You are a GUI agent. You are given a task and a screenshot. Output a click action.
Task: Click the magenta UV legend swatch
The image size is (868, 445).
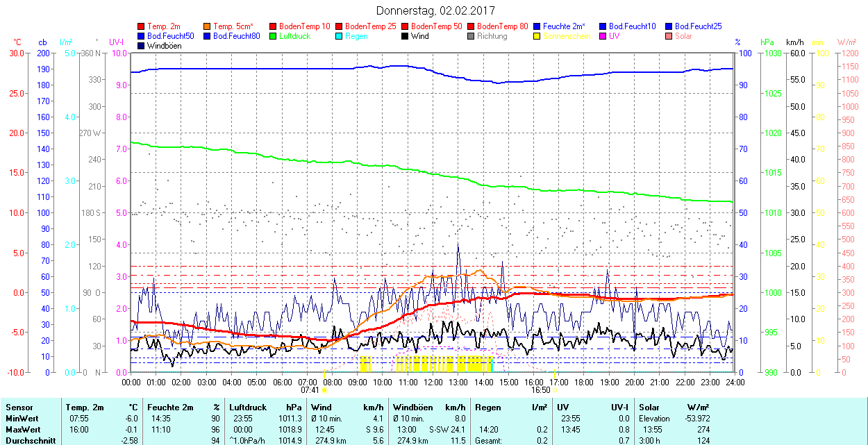pos(603,36)
